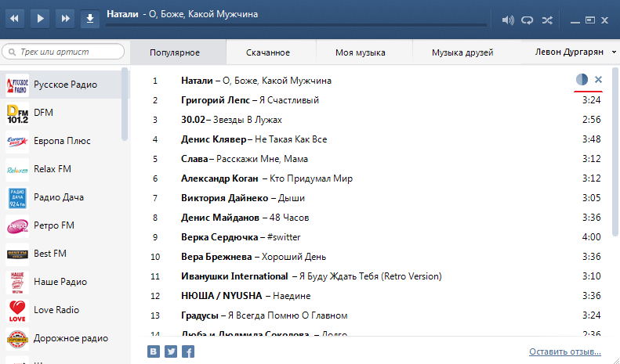Click the playback progress bar
The width and height of the screenshot is (620, 364).
[296, 27]
